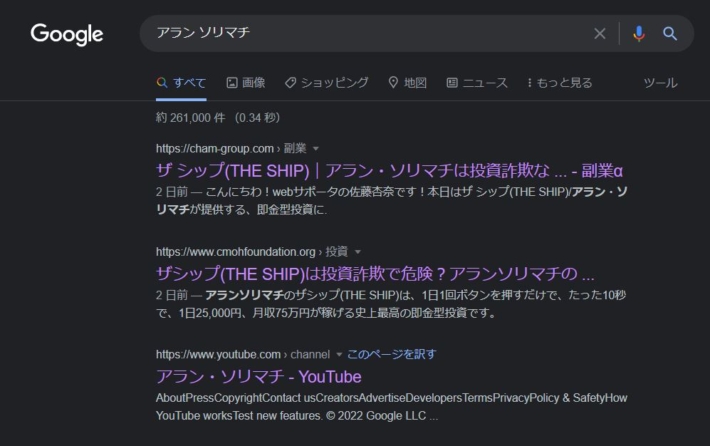Select the すべて tab
The height and width of the screenshot is (446, 710).
[181, 83]
